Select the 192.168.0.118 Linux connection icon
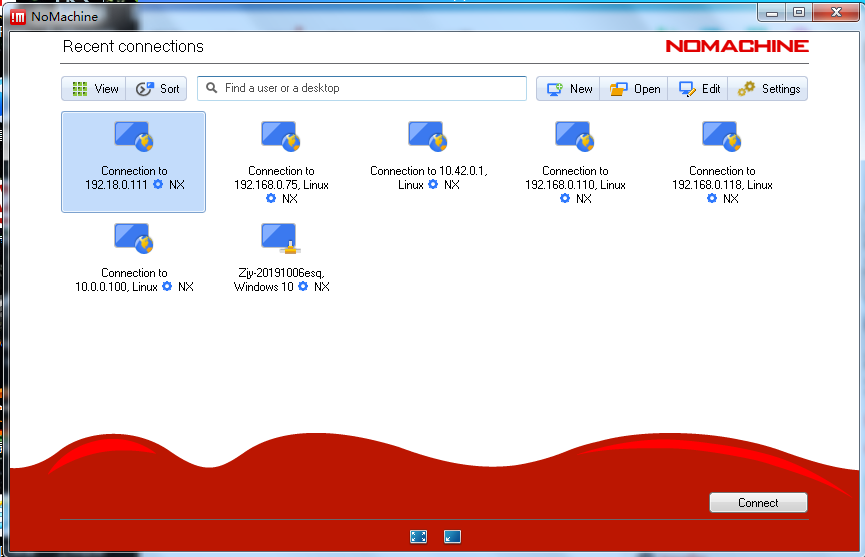The height and width of the screenshot is (557, 865). 722,136
